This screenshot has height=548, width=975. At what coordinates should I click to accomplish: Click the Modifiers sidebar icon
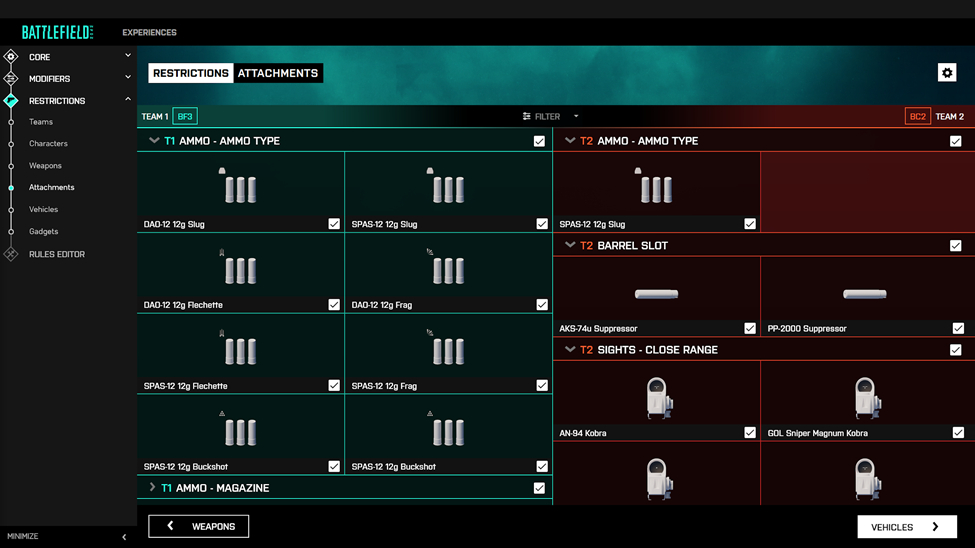pos(11,78)
